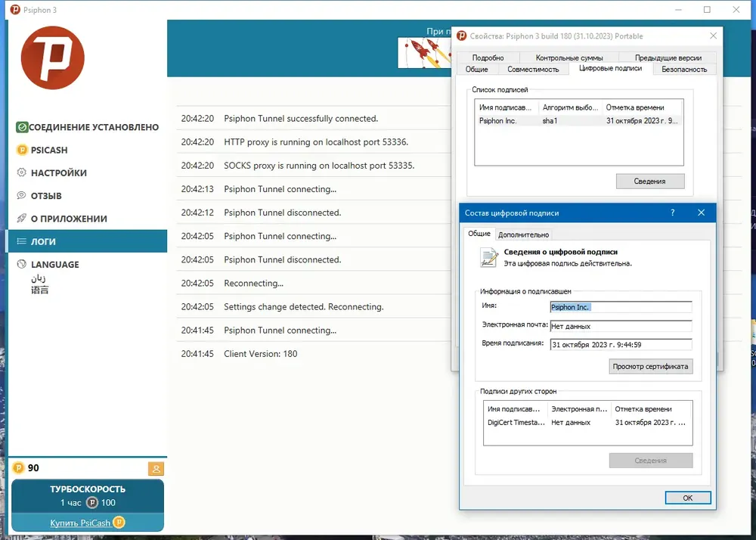
Task: Click the Время подписания field
Action: 621,344
